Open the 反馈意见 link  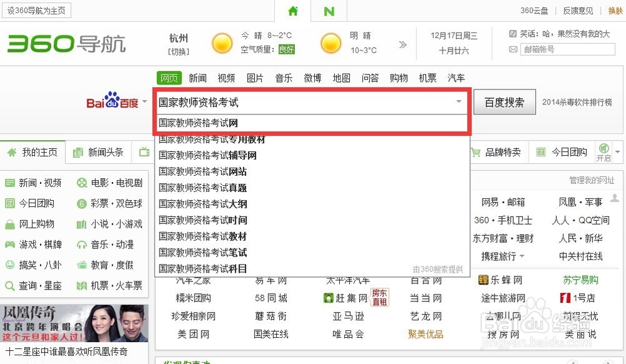pos(578,11)
